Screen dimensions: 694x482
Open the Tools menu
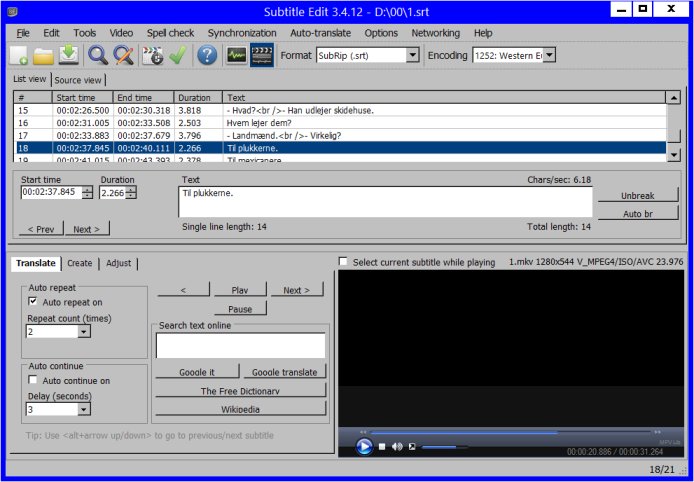tap(85, 33)
